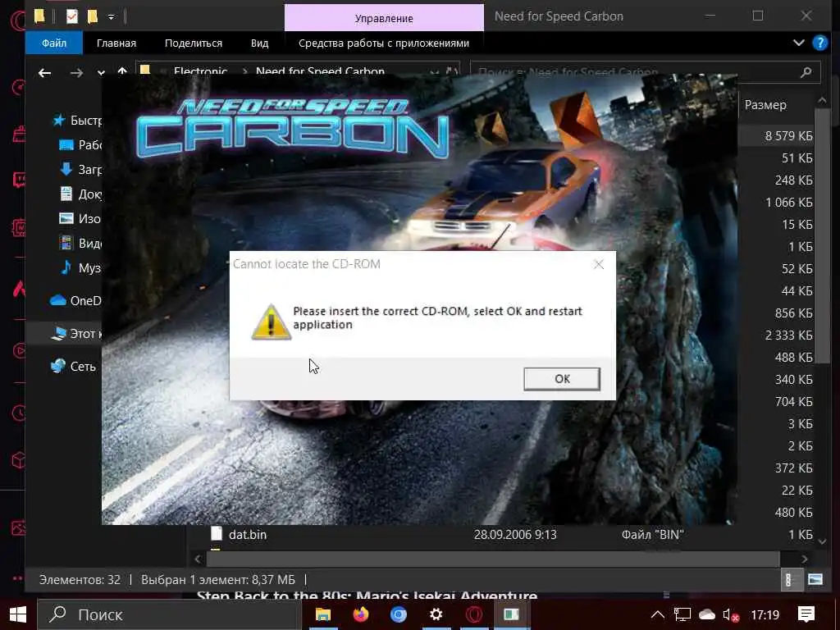Image resolution: width=840 pixels, height=630 pixels.
Task: Click the New folder icon in title bar
Action: (x=93, y=16)
